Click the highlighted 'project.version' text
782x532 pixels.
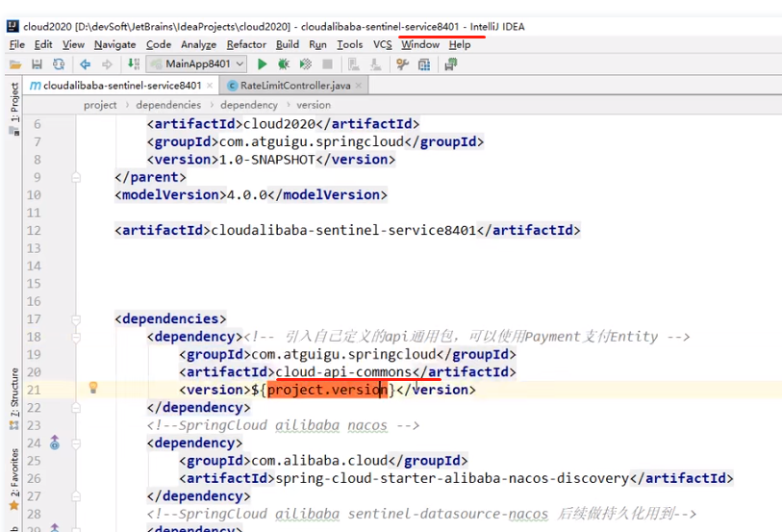coord(327,390)
